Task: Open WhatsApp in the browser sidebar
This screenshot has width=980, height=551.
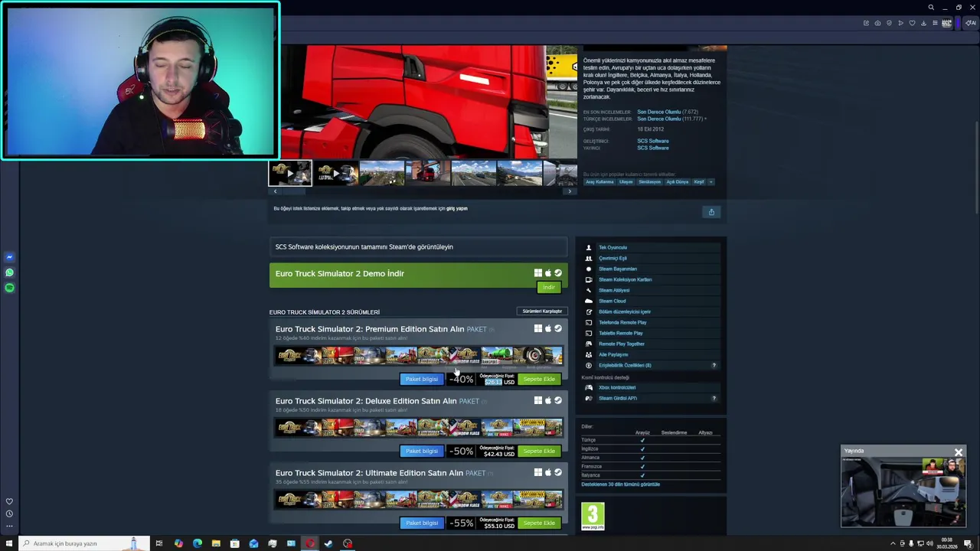Action: [9, 272]
